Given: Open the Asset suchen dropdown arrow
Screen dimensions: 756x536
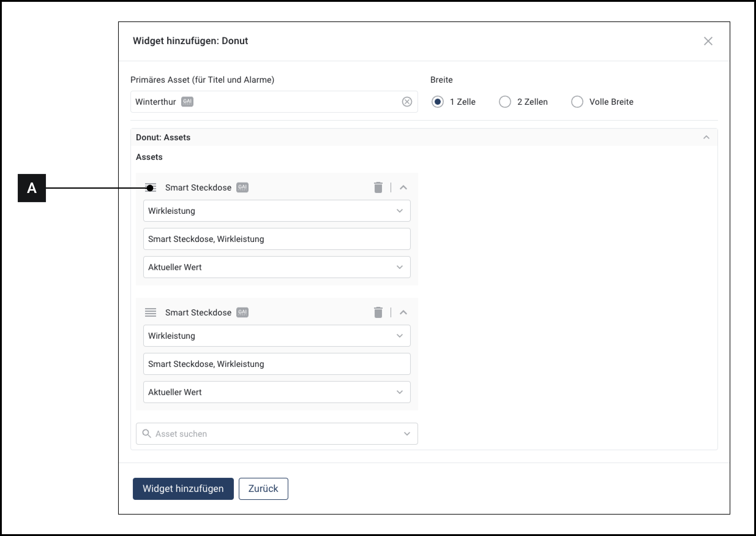Looking at the screenshot, I should (x=407, y=434).
